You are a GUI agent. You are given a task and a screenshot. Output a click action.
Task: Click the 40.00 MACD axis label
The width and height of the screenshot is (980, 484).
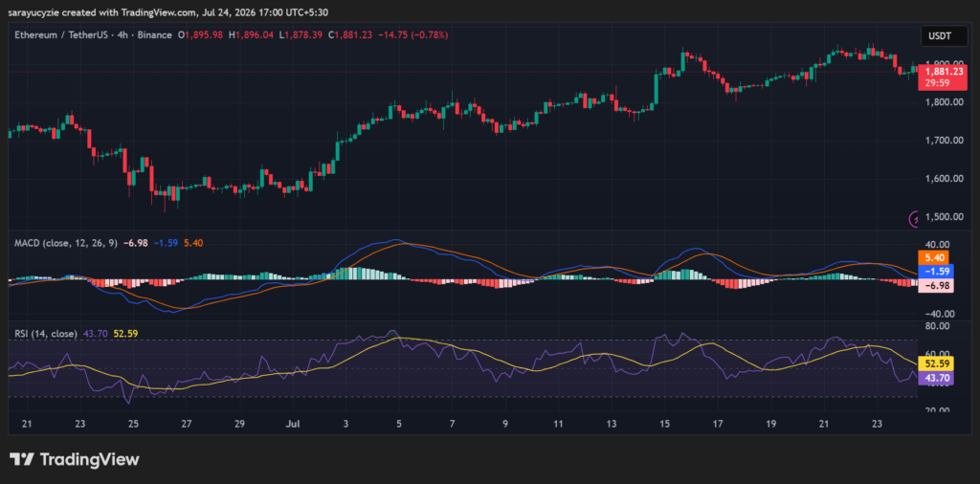(939, 244)
